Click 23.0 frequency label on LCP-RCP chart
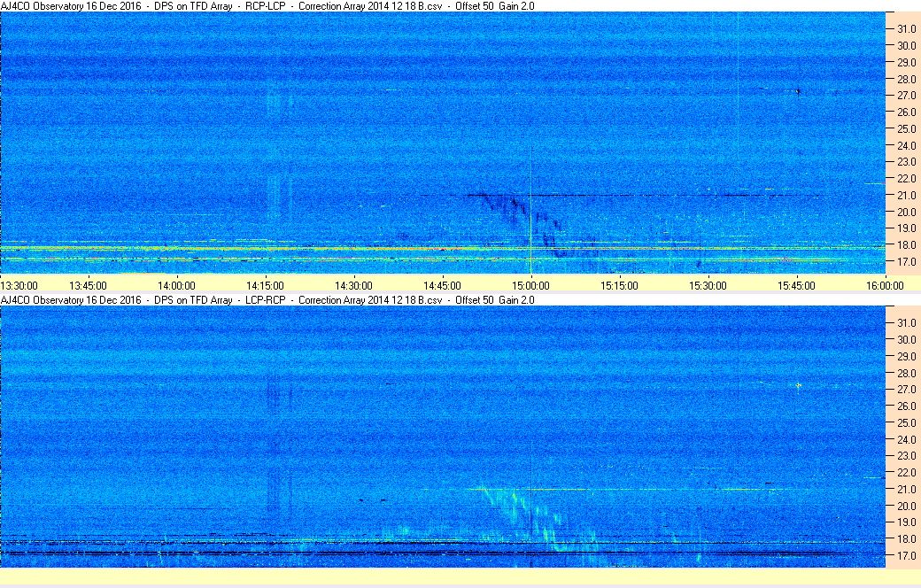Viewport: 921px width, 588px height. (906, 456)
